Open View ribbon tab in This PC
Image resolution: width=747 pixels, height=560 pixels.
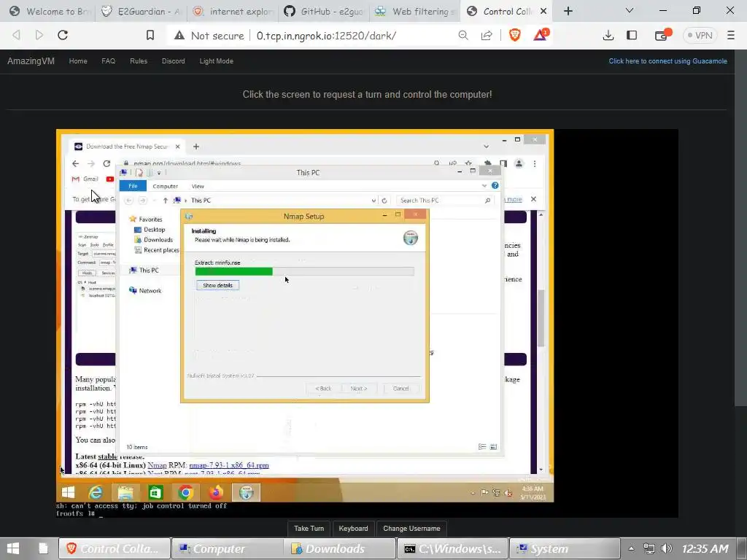(x=198, y=186)
